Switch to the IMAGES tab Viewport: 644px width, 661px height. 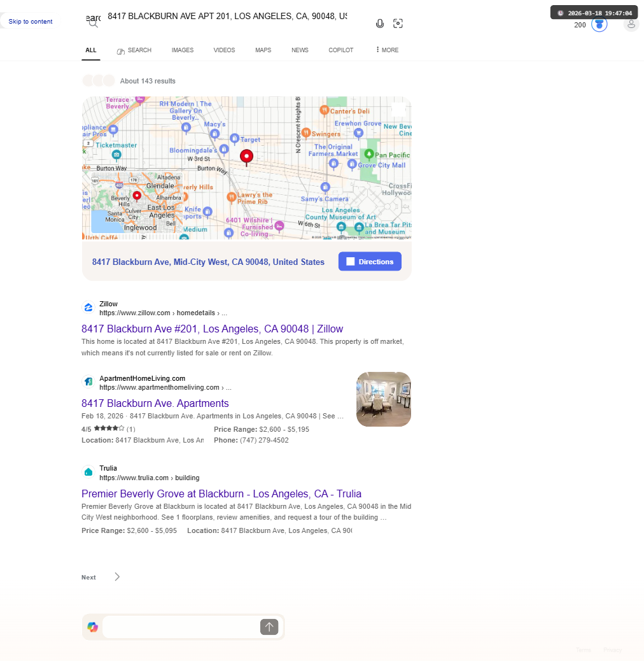(183, 50)
